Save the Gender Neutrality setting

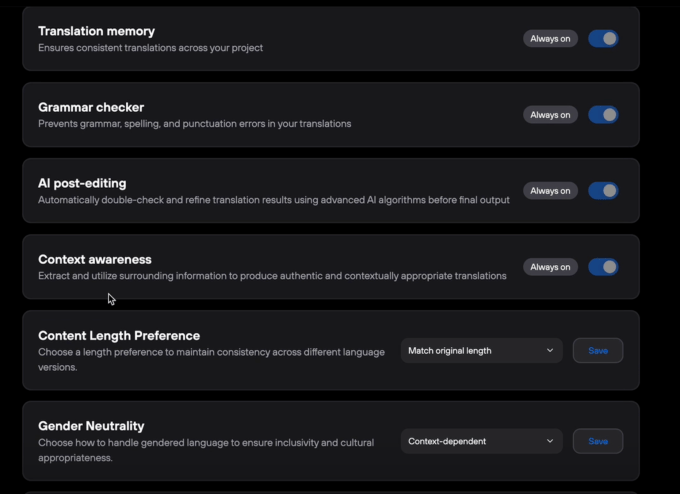(x=598, y=441)
